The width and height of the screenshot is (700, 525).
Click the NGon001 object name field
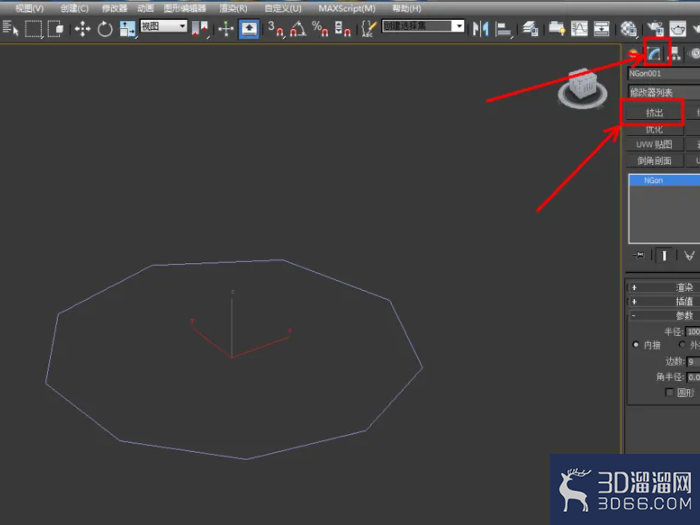coord(663,73)
